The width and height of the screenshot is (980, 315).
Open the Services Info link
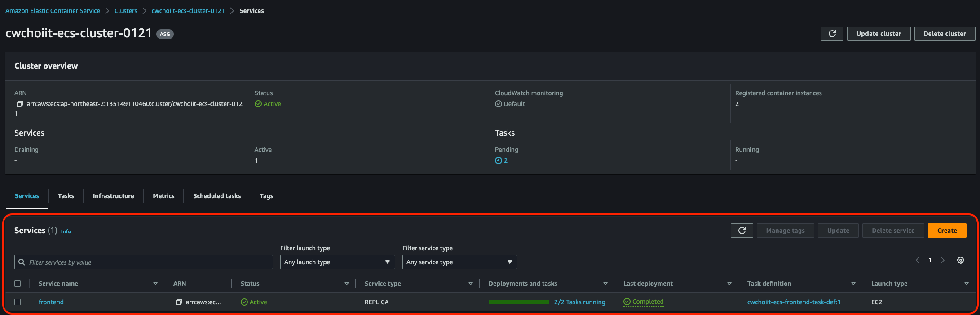(x=66, y=231)
